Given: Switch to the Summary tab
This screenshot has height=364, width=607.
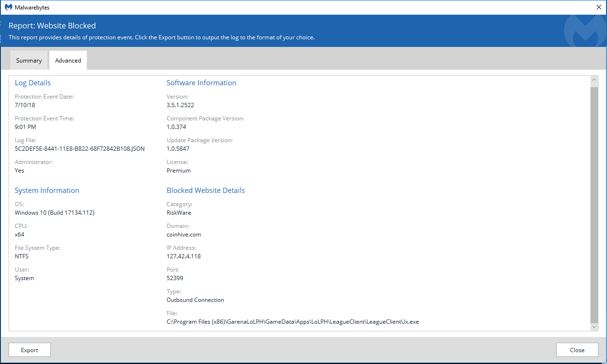Looking at the screenshot, I should tap(29, 61).
